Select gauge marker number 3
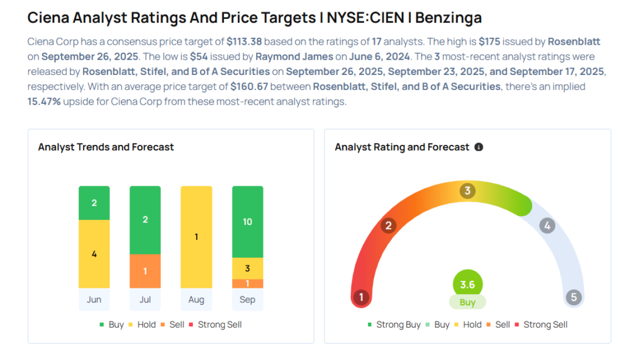 [467, 191]
